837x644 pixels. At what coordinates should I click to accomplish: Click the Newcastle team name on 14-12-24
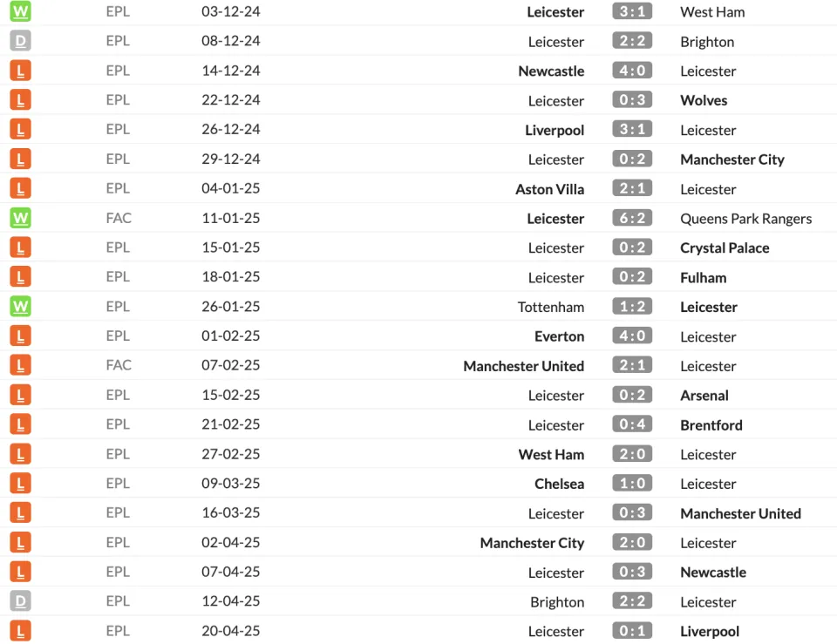point(551,71)
